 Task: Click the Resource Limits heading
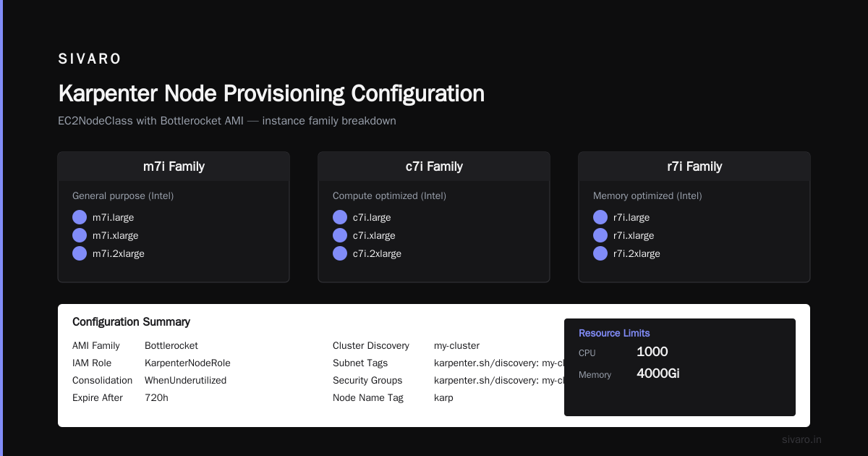tap(614, 333)
